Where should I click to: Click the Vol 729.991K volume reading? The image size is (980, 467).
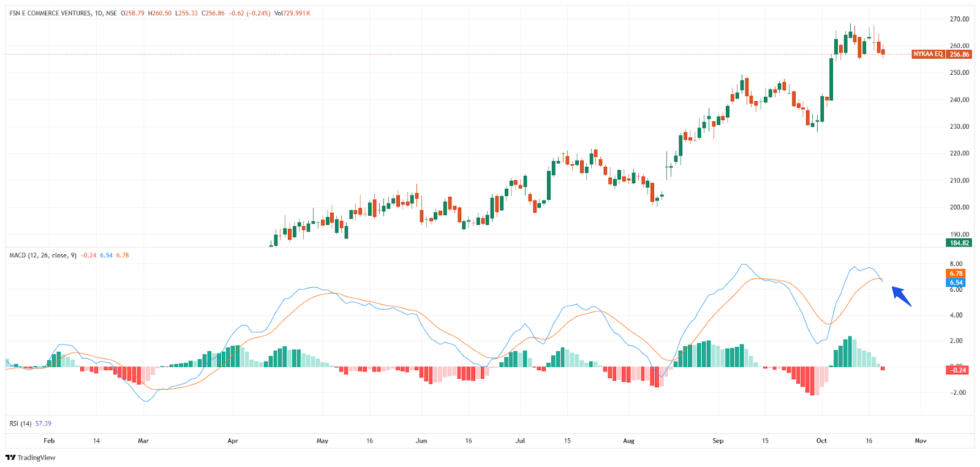pos(292,13)
